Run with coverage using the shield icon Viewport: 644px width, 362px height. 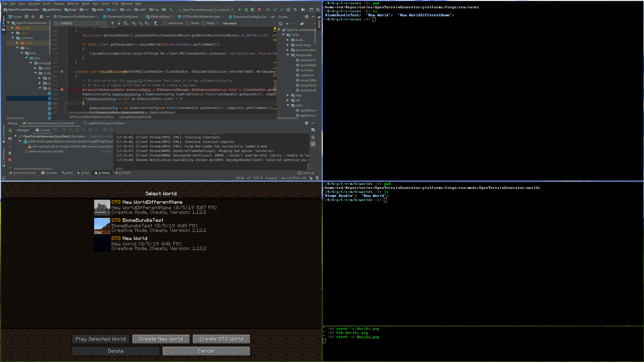click(x=253, y=10)
